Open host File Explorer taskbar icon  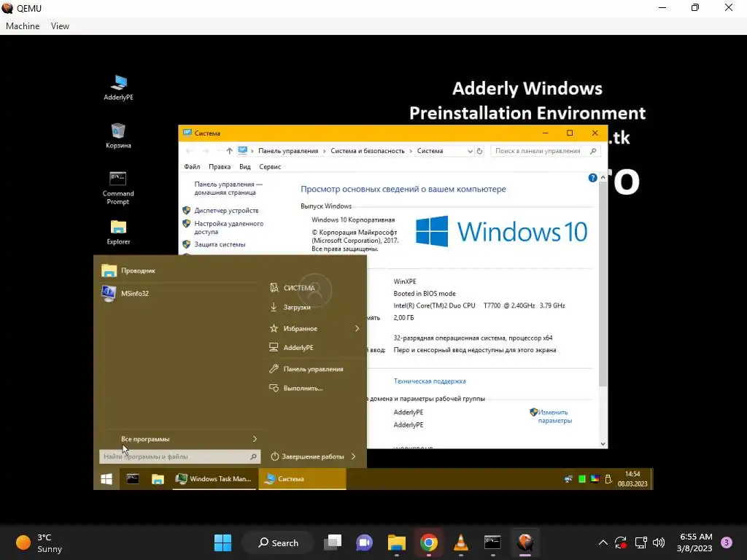(396, 542)
